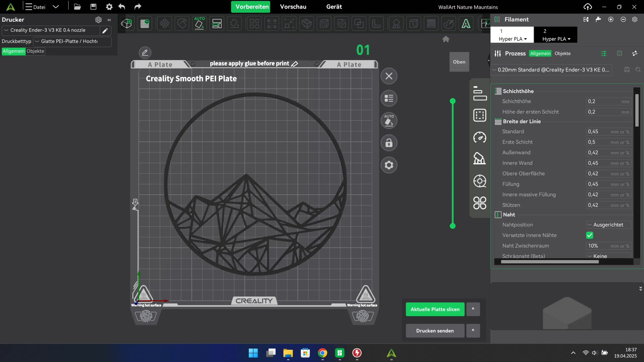Click the Oben view cube face

pyautogui.click(x=459, y=62)
